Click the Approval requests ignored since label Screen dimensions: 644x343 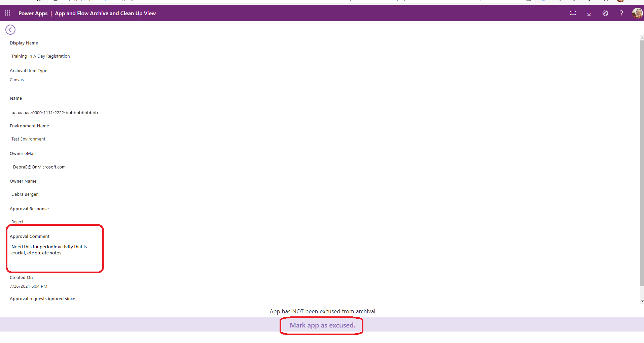[42, 299]
